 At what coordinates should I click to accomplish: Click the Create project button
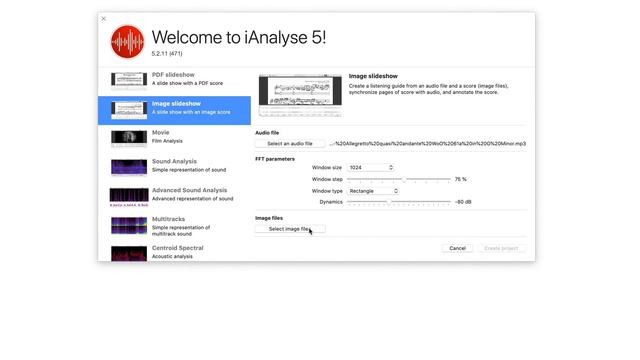point(501,248)
